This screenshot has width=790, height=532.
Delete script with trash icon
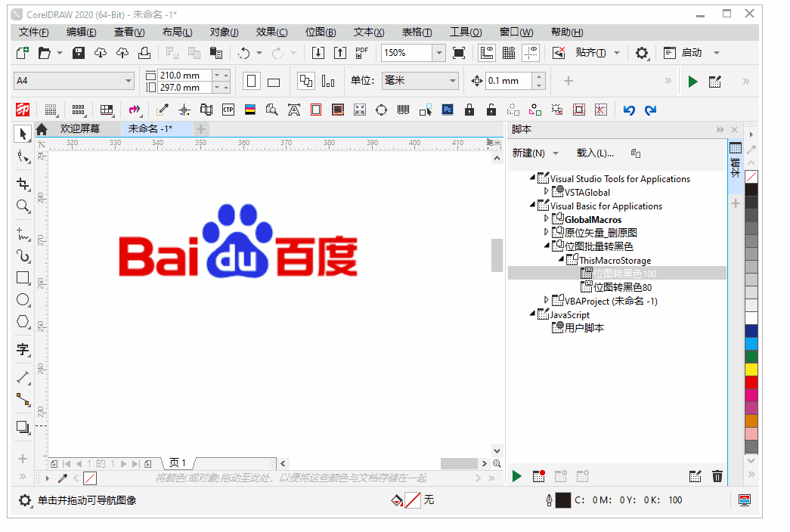pyautogui.click(x=717, y=475)
